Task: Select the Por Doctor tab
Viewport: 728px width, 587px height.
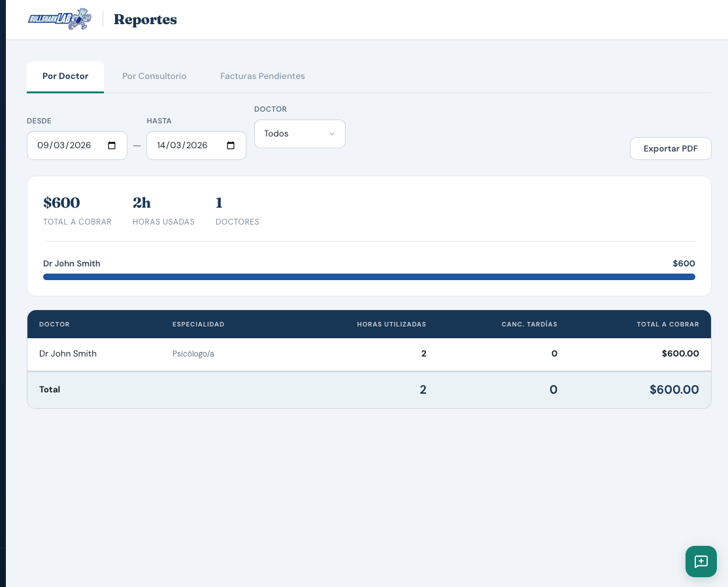Action: [65, 76]
